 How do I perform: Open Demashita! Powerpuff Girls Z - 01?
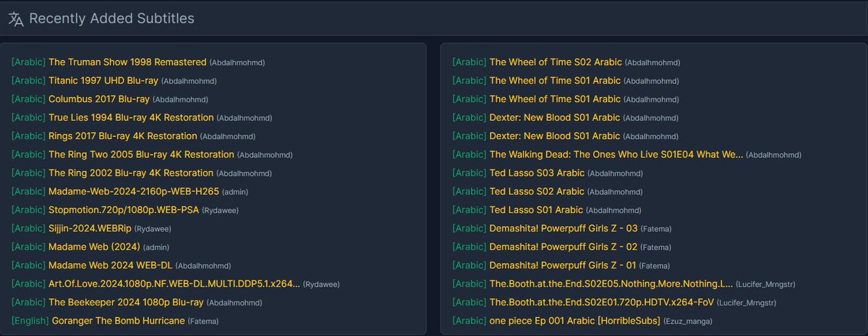tap(563, 266)
